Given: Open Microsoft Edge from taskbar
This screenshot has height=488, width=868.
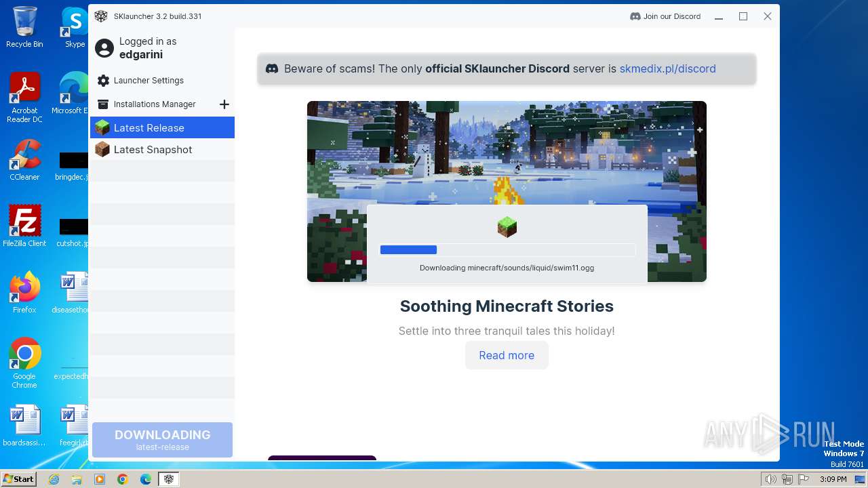Looking at the screenshot, I should (146, 479).
